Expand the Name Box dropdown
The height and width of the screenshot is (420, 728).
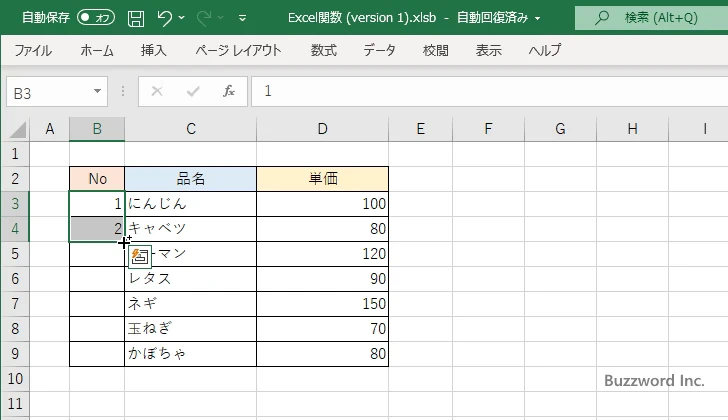coord(97,91)
